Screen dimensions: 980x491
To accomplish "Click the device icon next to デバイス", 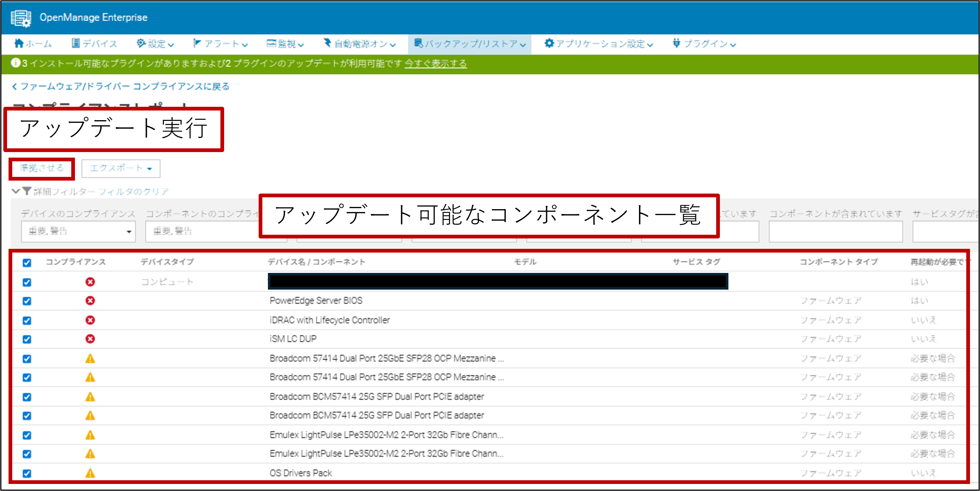I will 76,43.
